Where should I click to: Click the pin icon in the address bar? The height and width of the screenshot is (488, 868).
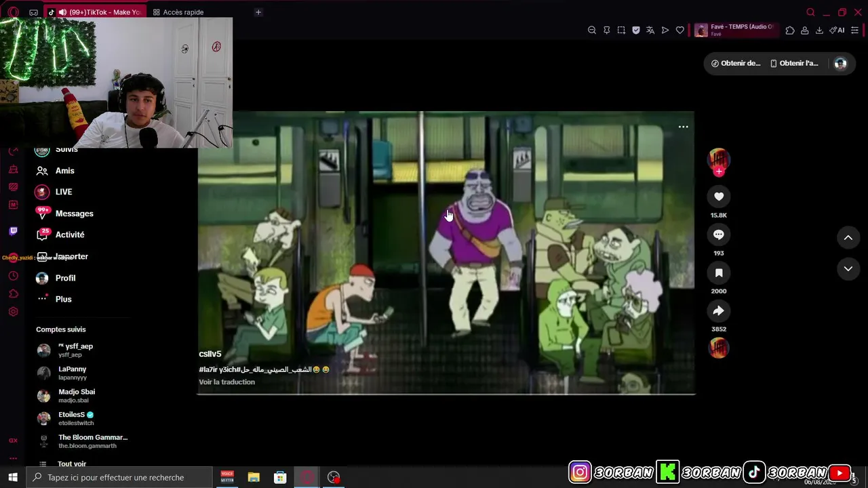(x=606, y=30)
